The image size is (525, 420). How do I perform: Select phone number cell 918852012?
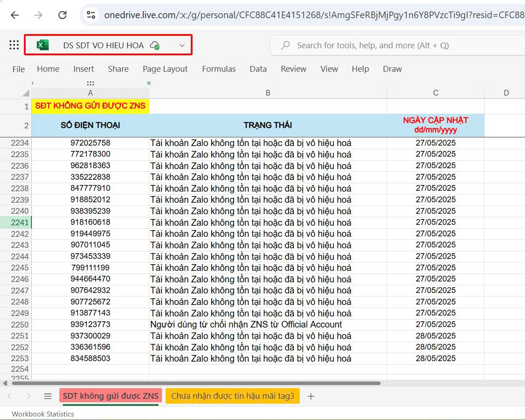coord(90,200)
